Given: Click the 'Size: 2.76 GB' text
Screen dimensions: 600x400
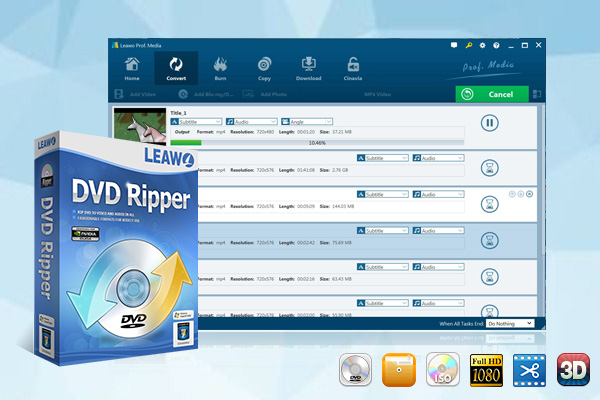Looking at the screenshot, I should pos(334,170).
